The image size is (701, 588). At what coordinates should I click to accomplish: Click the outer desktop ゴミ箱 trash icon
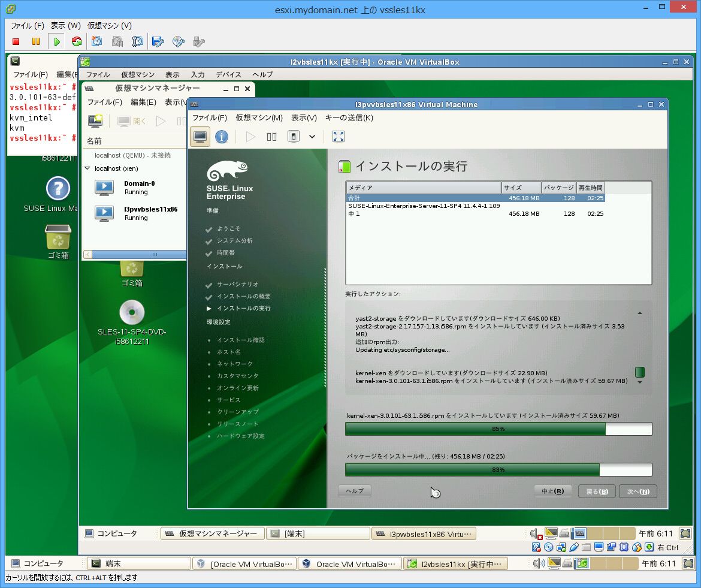tap(58, 237)
